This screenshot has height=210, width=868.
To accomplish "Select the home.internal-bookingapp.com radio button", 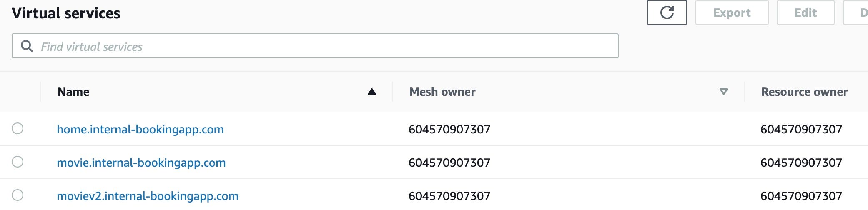I will 18,128.
